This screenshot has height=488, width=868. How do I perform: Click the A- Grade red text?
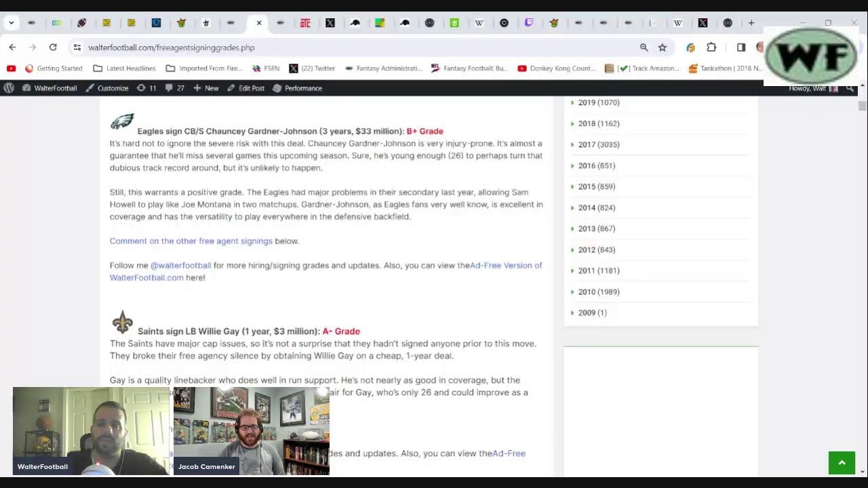pos(341,331)
